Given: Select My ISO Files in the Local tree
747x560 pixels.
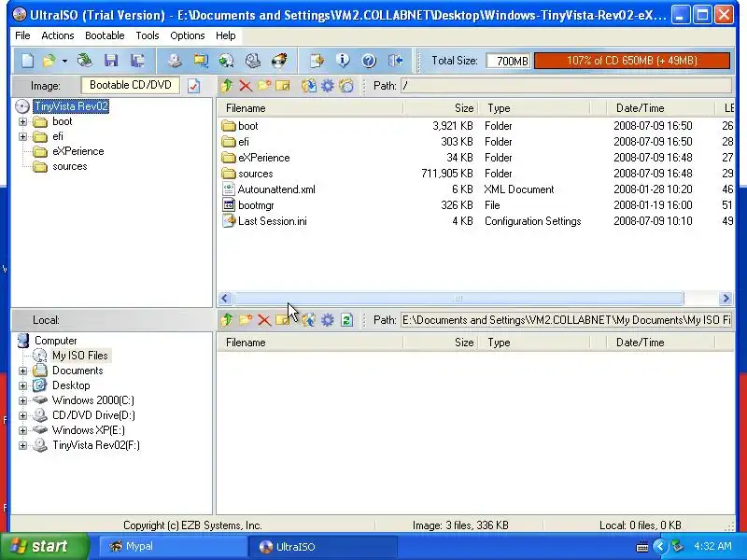Looking at the screenshot, I should click(80, 356).
